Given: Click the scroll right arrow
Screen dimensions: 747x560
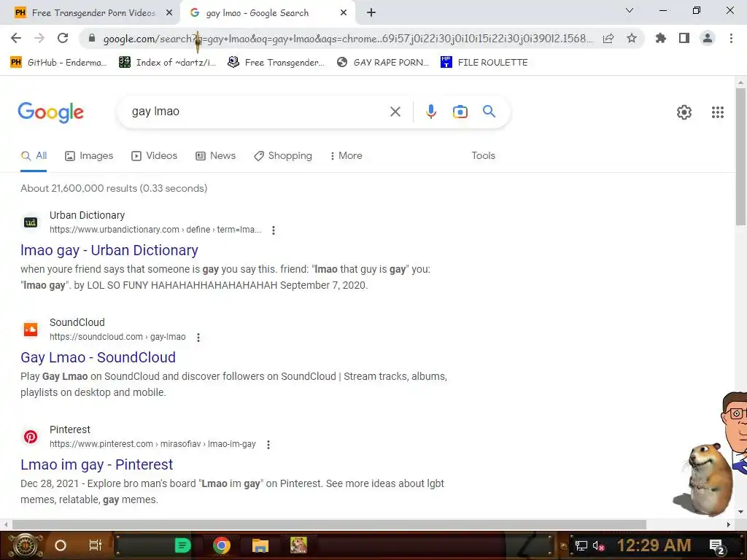Looking at the screenshot, I should point(729,524).
